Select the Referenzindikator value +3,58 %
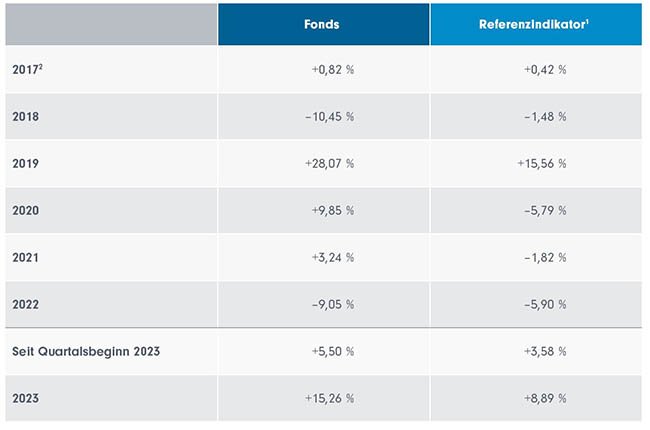This screenshot has width=650, height=430. tap(545, 352)
